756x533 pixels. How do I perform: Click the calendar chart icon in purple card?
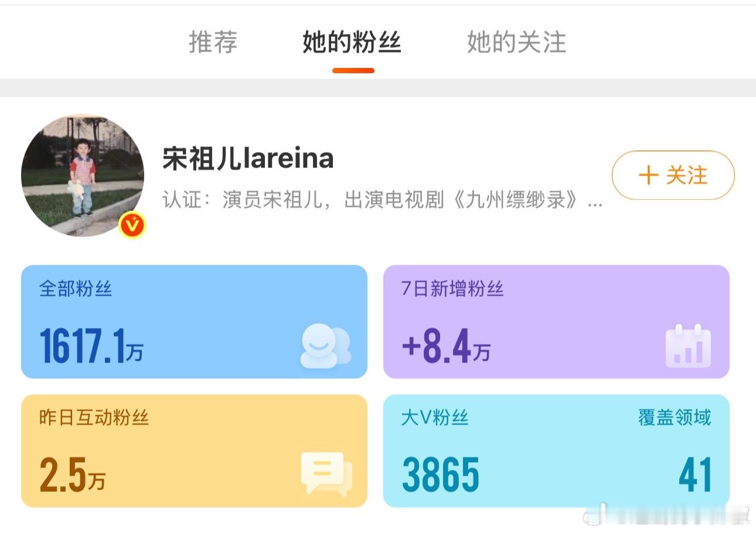coord(688,346)
